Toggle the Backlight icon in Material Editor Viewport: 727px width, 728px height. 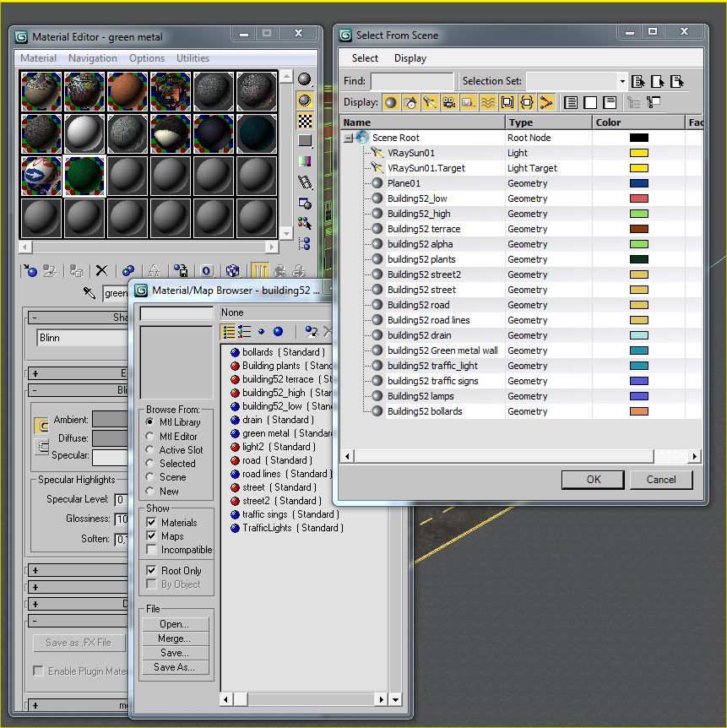click(x=305, y=101)
